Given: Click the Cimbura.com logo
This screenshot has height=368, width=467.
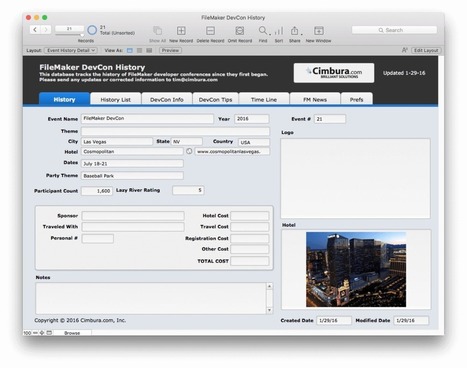Looking at the screenshot, I should coord(334,73).
